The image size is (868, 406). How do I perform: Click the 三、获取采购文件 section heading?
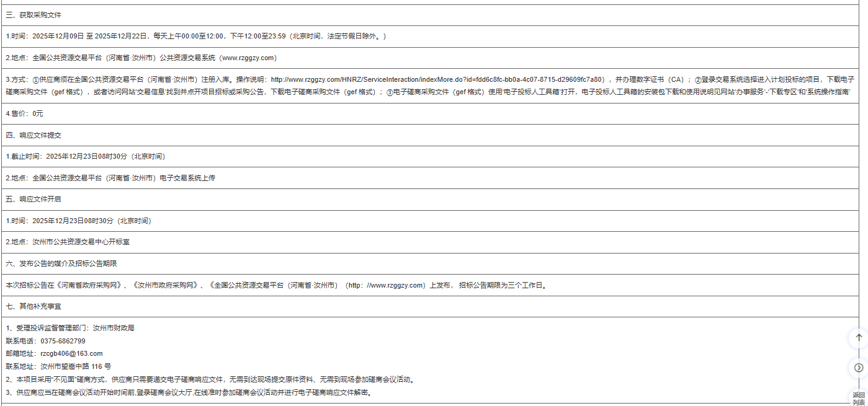point(34,15)
